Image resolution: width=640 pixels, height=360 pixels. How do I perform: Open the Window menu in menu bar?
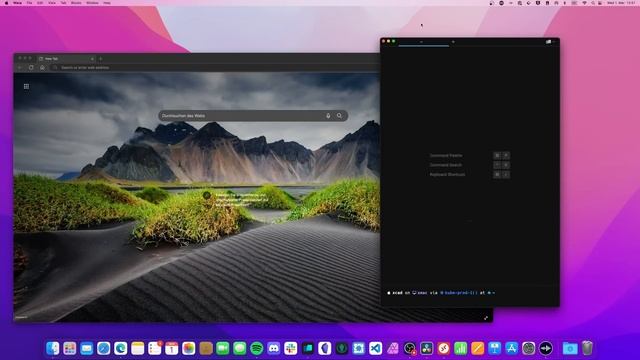pos(92,3)
